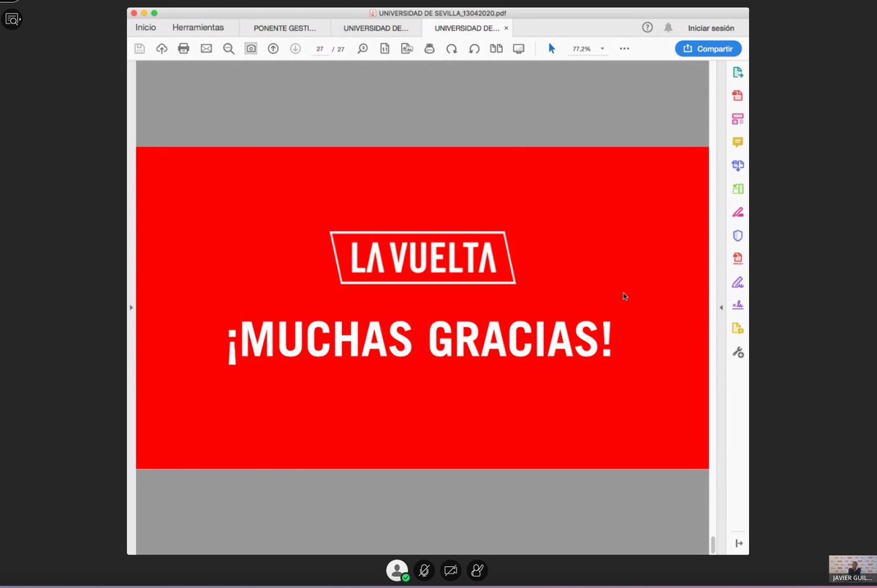The width and height of the screenshot is (877, 588).
Task: Open the Inicio tab
Action: 145,28
